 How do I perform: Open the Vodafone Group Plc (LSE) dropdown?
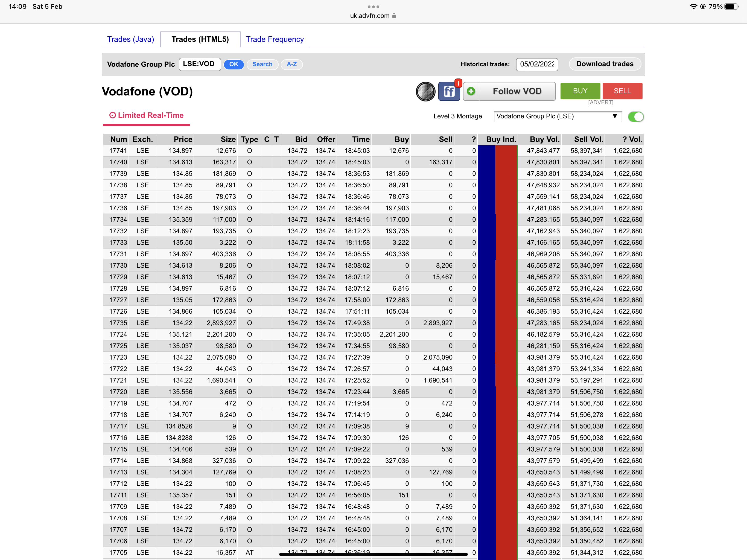(x=557, y=116)
